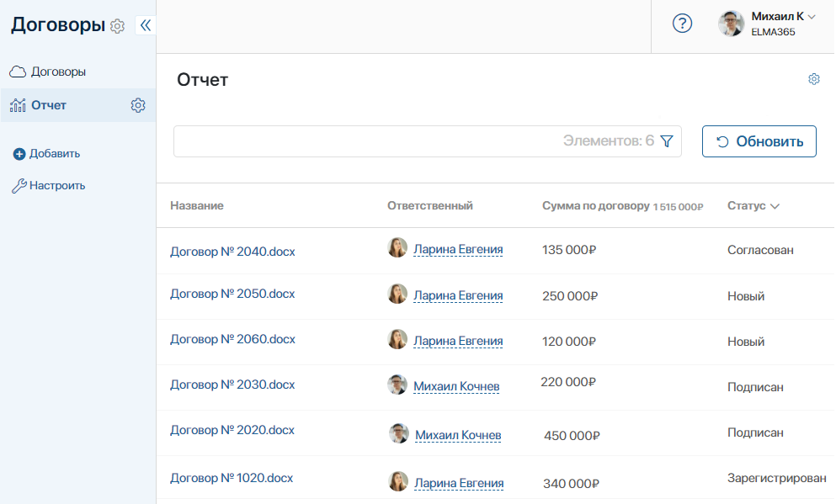Click the plus icon for Добавить
Image resolution: width=836 pixels, height=504 pixels.
[19, 154]
